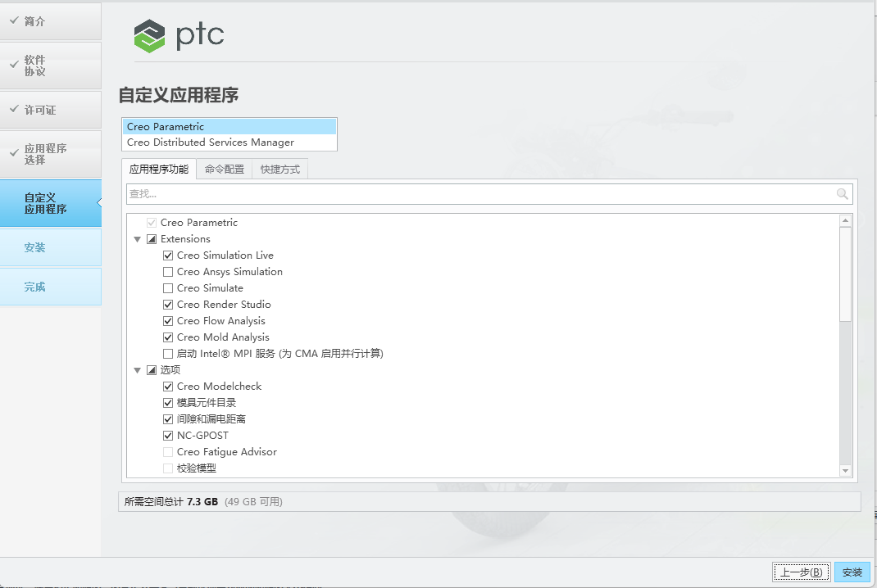The width and height of the screenshot is (877, 588).
Task: Open the 安装 step in sidebar
Action: tap(50, 247)
